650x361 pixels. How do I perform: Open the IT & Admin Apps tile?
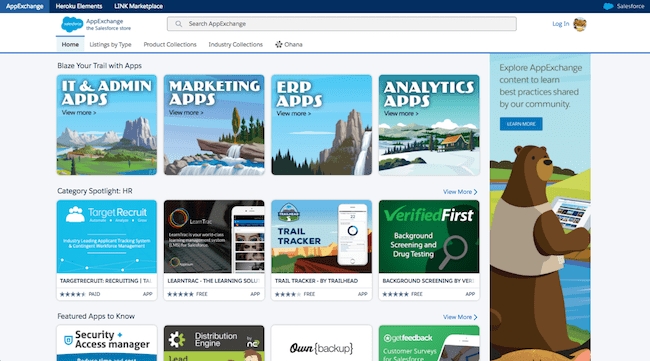pyautogui.click(x=107, y=125)
